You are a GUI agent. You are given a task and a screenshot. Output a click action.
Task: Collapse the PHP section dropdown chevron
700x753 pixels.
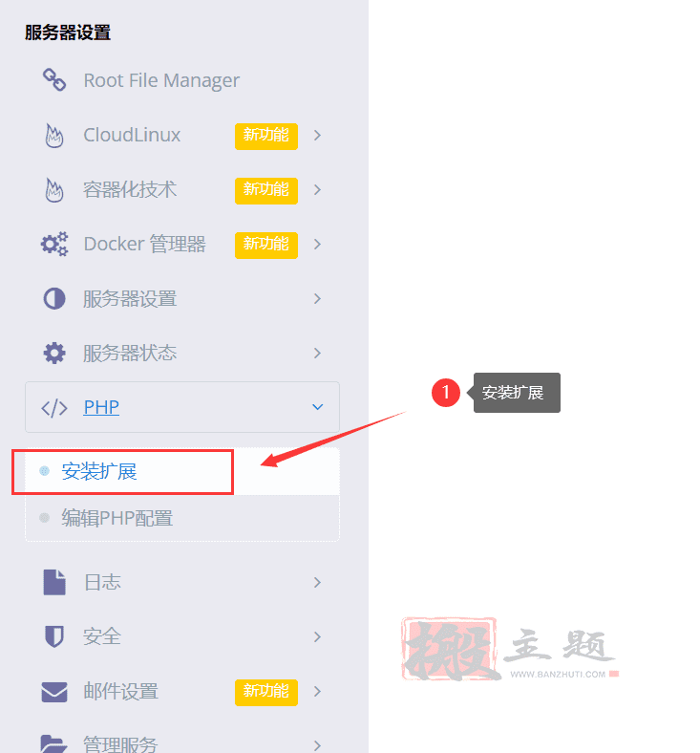318,407
